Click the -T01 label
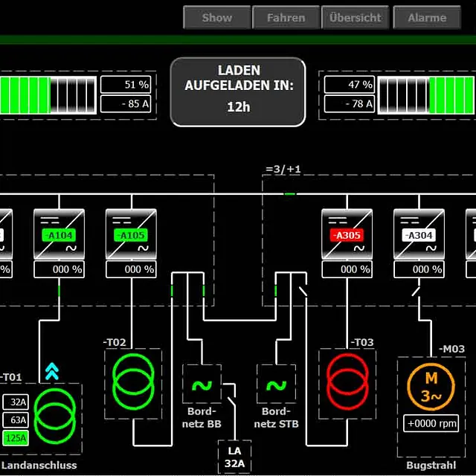This screenshot has height=476, width=476. 11,377
